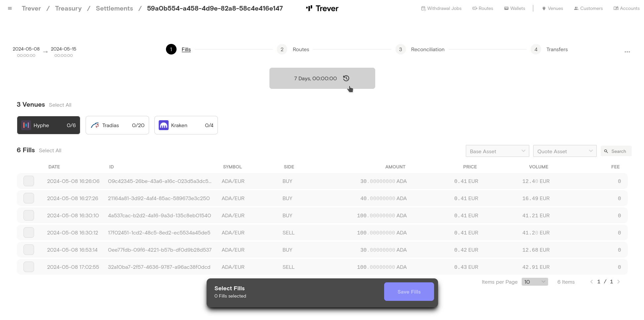The image size is (644, 320).
Task: Click the Search magnifier button
Action: [x=616, y=151]
